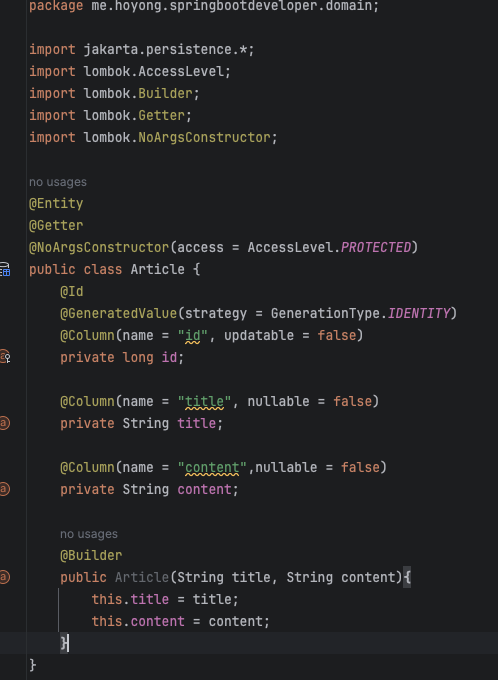Click the underlined "content" column name string
Viewport: 498px width, 680px height.
[x=212, y=468]
